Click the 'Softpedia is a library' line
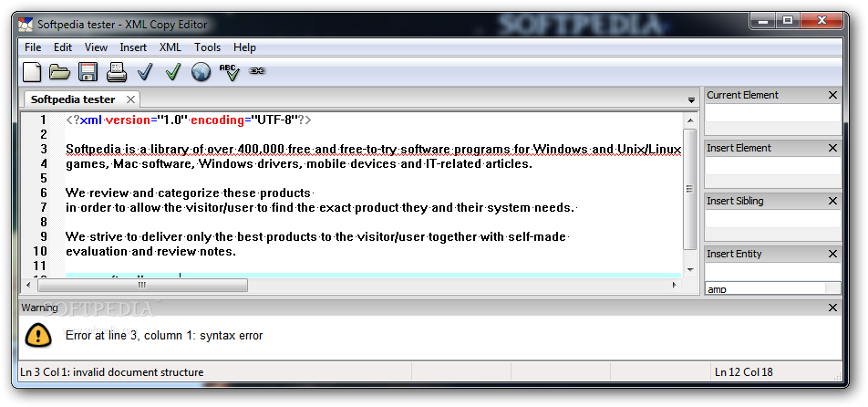The width and height of the screenshot is (868, 407). click(373, 149)
